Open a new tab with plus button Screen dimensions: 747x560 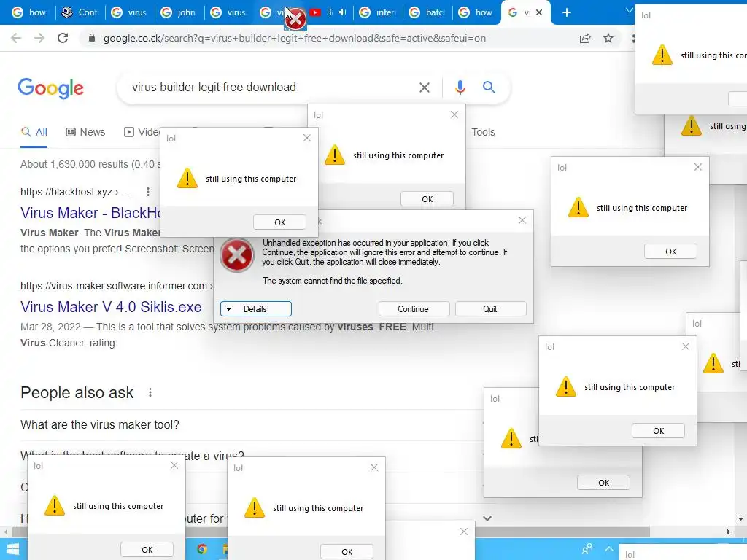tap(566, 12)
